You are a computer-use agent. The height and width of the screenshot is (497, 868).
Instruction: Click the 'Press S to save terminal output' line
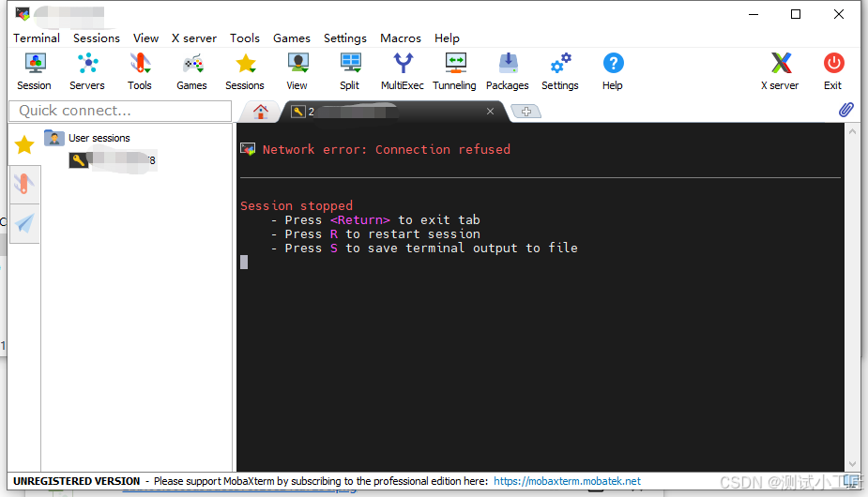424,248
